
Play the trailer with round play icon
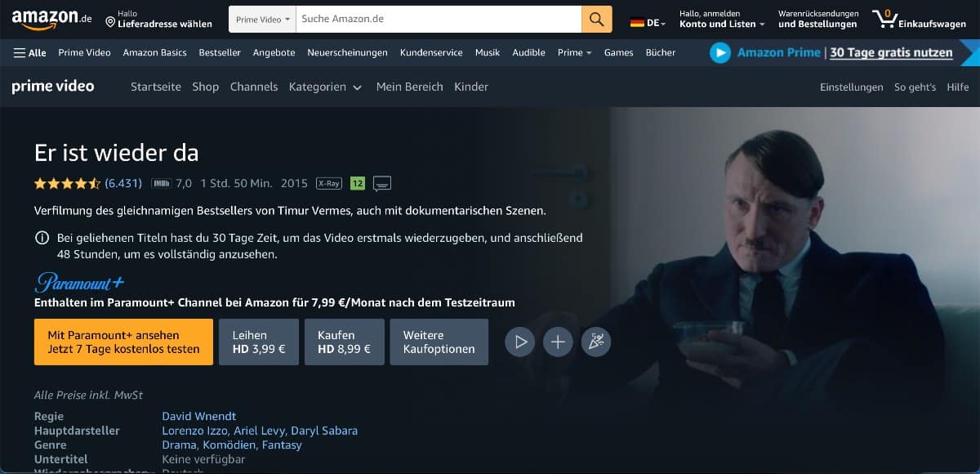tap(520, 342)
